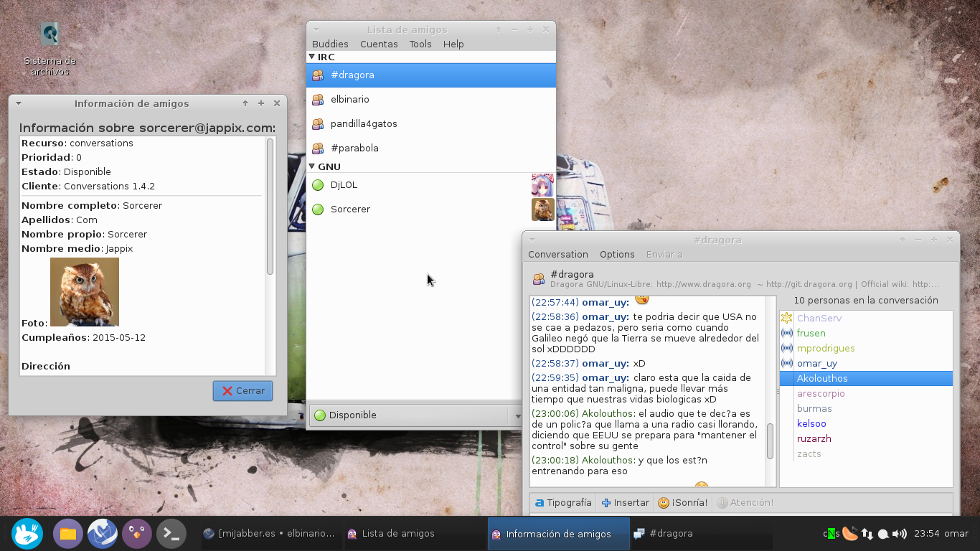This screenshot has width=980, height=551.
Task: Open the volume tray icon
Action: pos(900,534)
